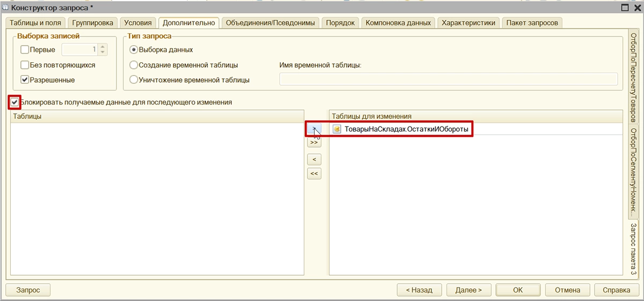Open help via Справка button
Image resolution: width=644 pixels, height=301 pixels.
(617, 290)
